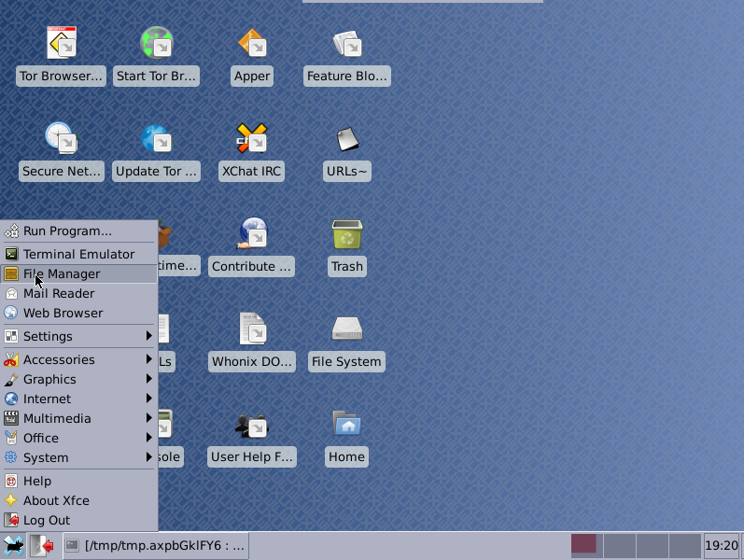744x560 pixels.
Task: Expand the Settings submenu
Action: 78,336
